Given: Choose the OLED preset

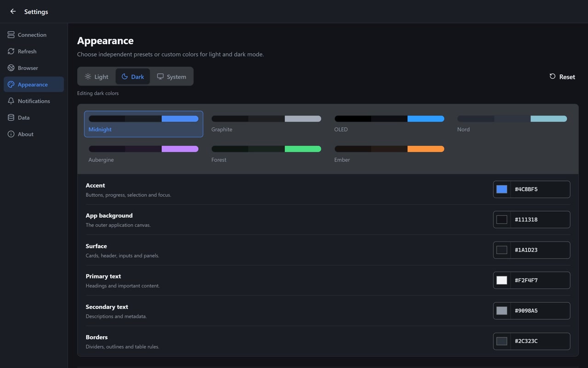Looking at the screenshot, I should click(x=389, y=124).
